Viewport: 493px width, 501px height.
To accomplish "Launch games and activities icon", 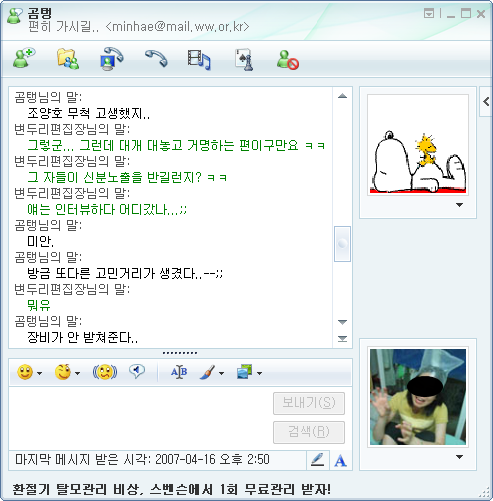I will 244,59.
